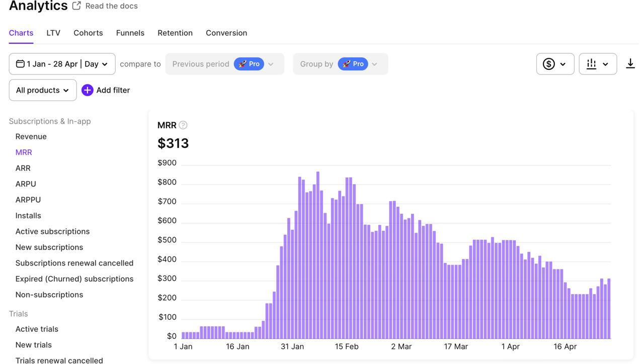The image size is (644, 364).
Task: Open the currency dollar selector
Action: (x=555, y=64)
